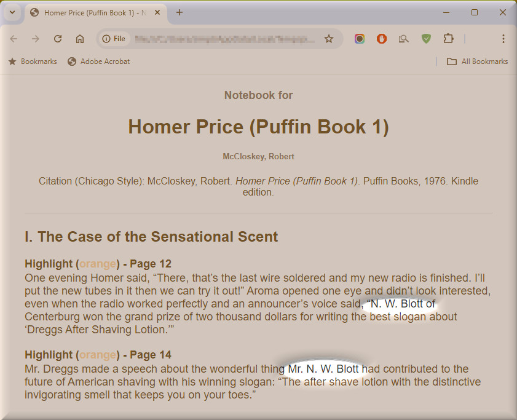This screenshot has height=420, width=517.
Task: Click the blurred URL address field
Action: click(224, 39)
